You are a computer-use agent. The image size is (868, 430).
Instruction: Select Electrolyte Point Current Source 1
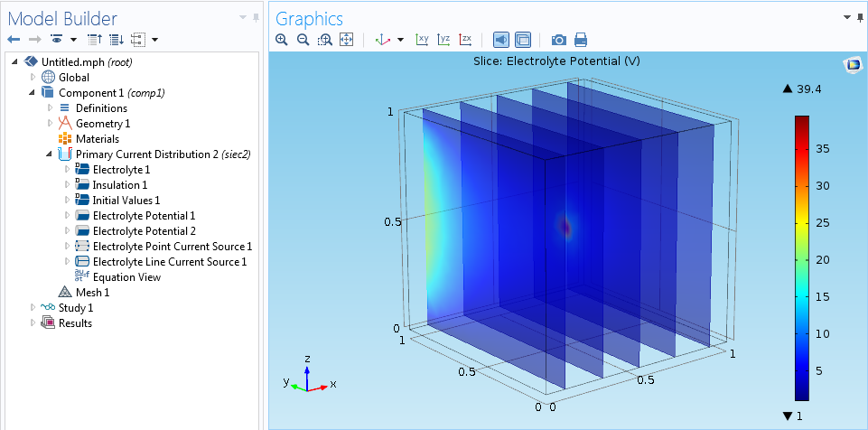172,247
